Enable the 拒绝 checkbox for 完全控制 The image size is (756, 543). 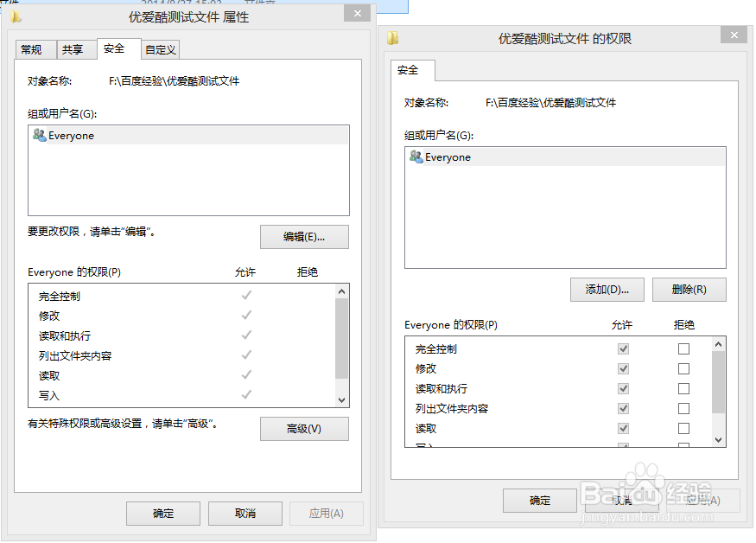684,348
